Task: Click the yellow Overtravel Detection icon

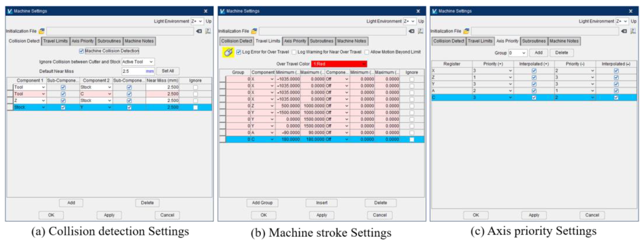Action: [228, 52]
